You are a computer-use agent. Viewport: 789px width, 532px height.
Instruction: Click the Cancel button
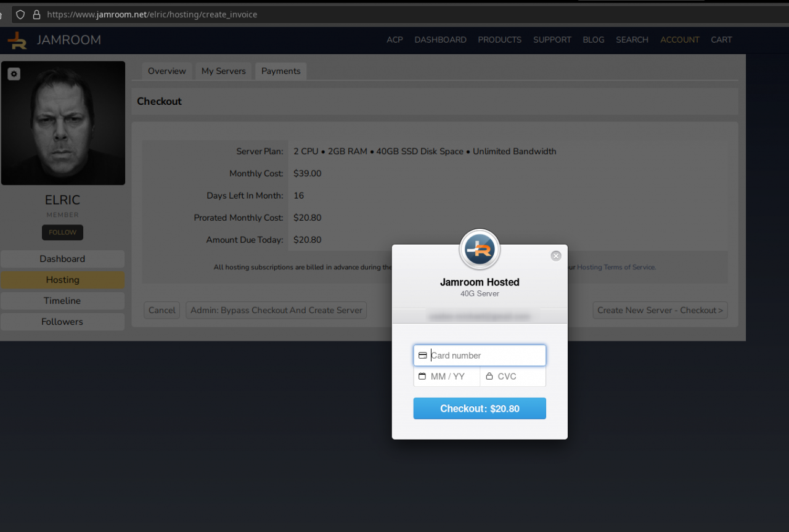click(x=162, y=310)
